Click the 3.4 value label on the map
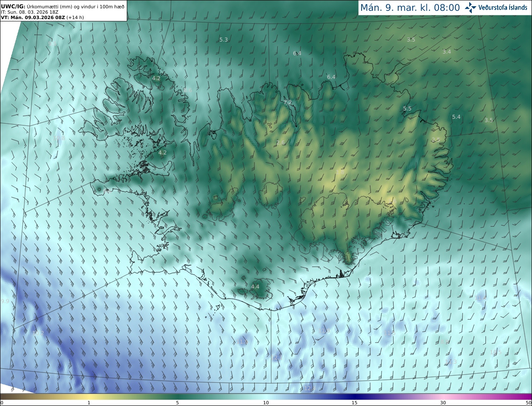This screenshot has width=532, height=406. (x=446, y=51)
